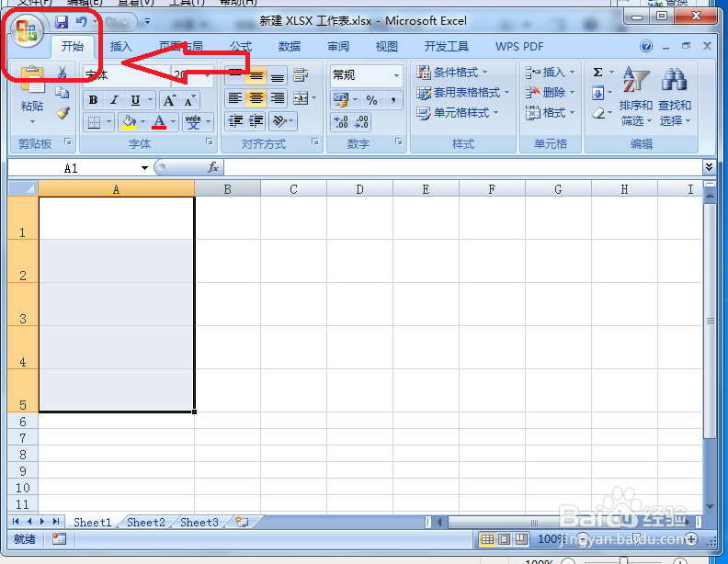Screen dimensions: 728x564
Task: Decrease indent in alignment group
Action: tap(235, 121)
